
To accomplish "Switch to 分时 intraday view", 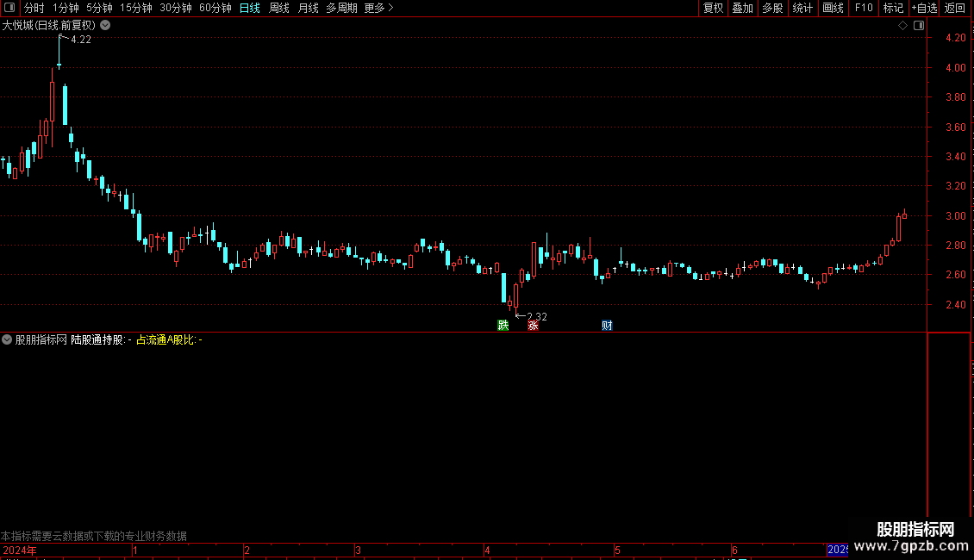I will (34, 8).
